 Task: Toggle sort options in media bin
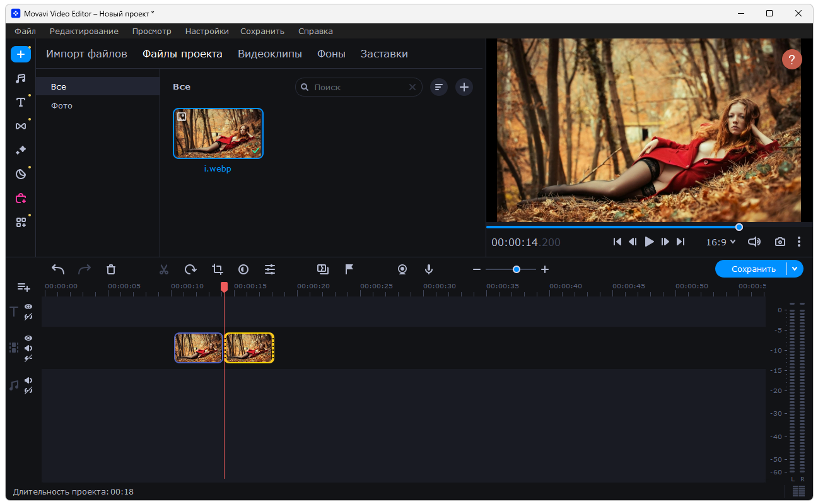click(439, 87)
